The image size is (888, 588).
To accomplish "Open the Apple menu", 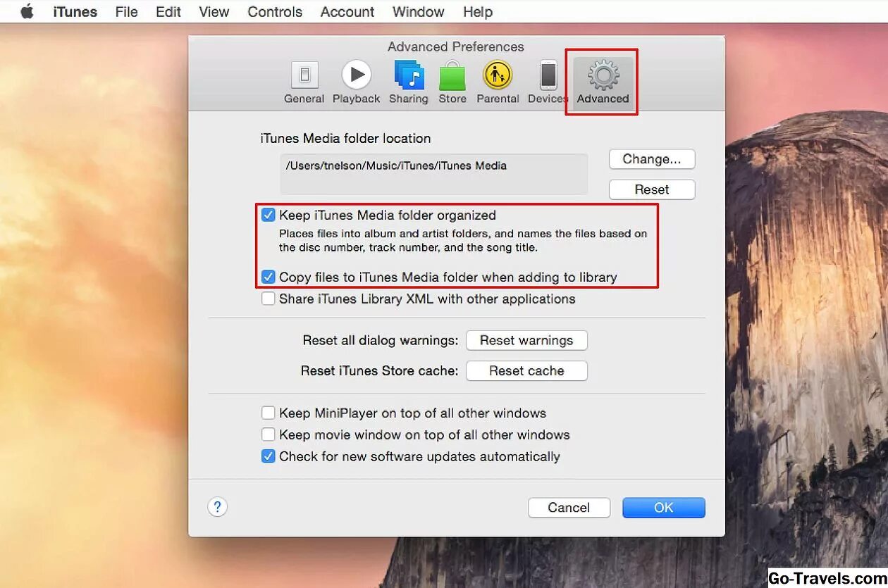I will (x=27, y=12).
